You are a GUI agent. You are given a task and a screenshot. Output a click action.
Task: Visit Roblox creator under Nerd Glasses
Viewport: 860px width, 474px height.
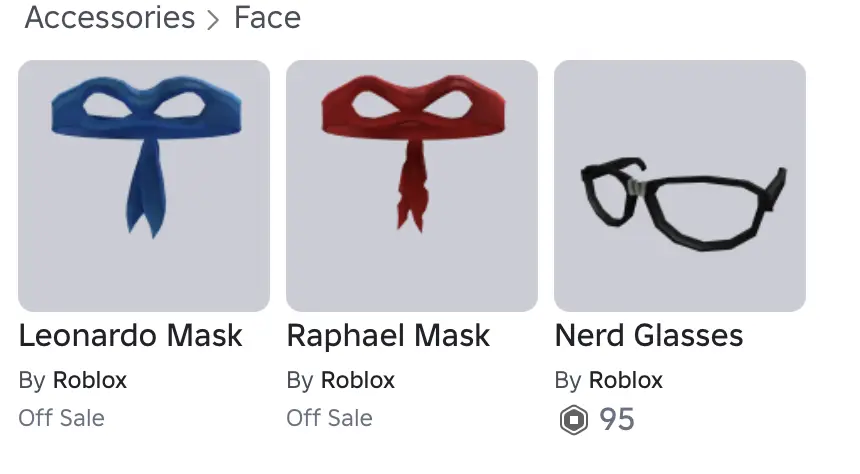626,380
